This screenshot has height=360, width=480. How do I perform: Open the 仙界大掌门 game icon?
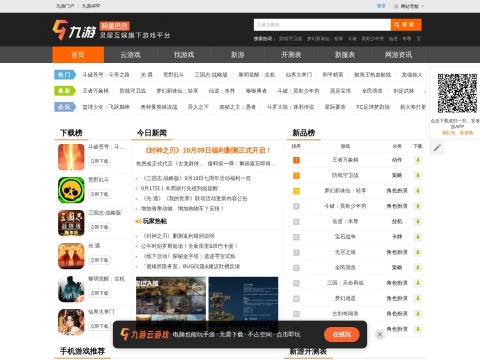[x=71, y=322]
